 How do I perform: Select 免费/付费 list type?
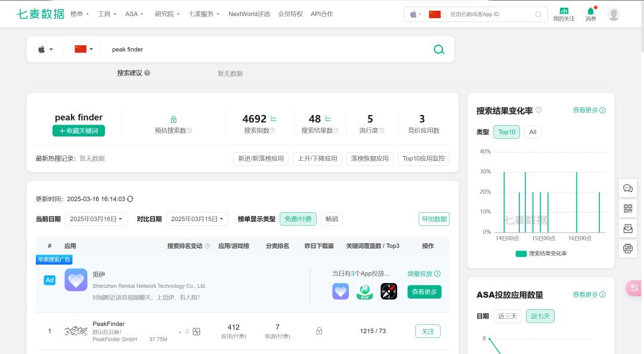tap(298, 219)
